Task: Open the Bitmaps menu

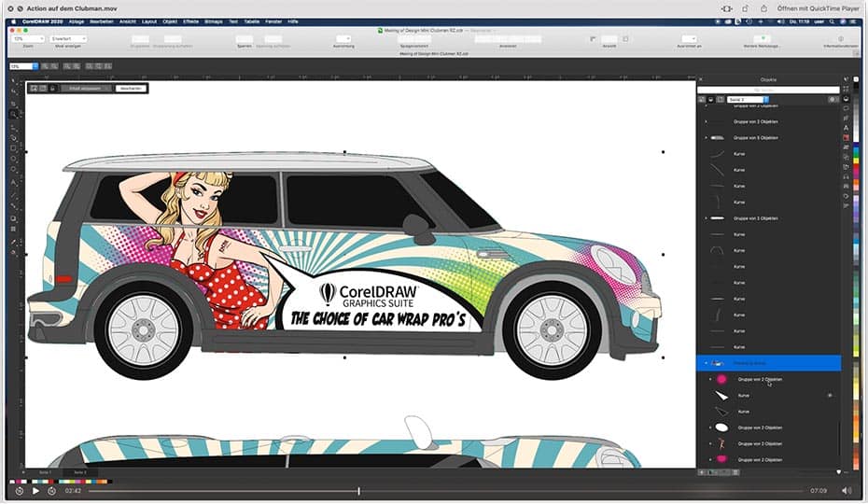Action: pyautogui.click(x=214, y=21)
